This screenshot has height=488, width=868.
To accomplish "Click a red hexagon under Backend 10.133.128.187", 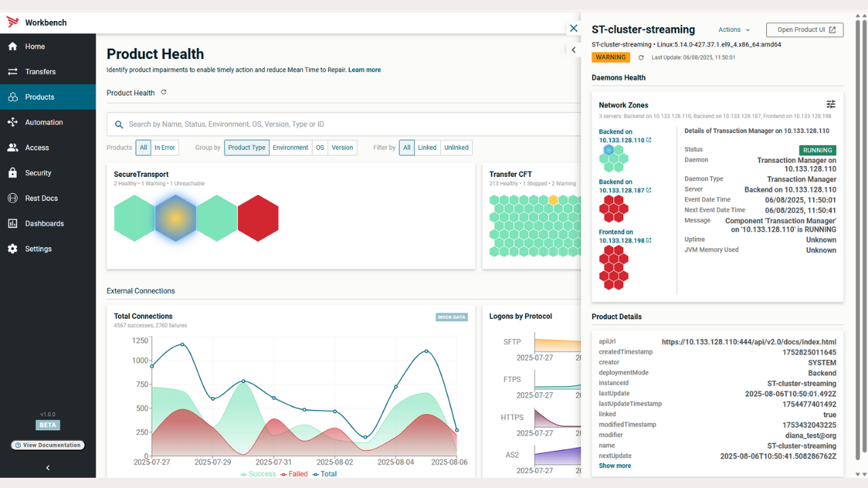I will click(614, 209).
